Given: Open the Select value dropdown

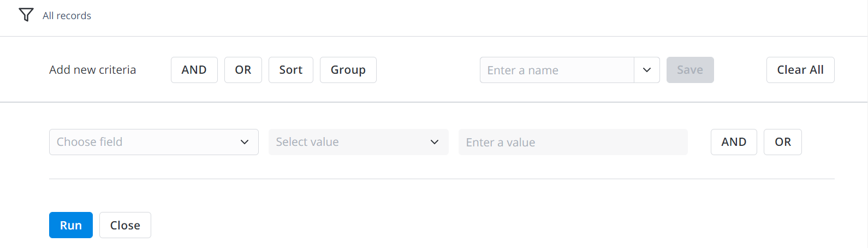Looking at the screenshot, I should click(349, 142).
